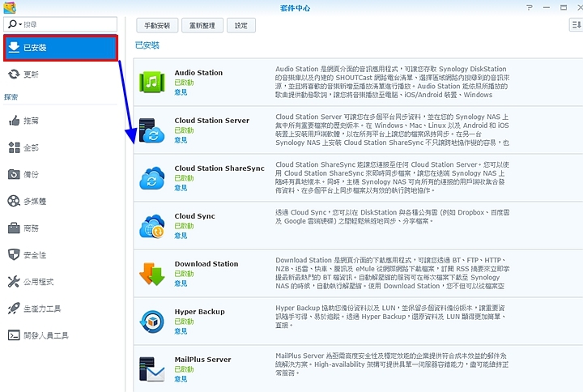Screen dimensions: 583x392
Task: Click the Download Station title text
Action: (206, 264)
